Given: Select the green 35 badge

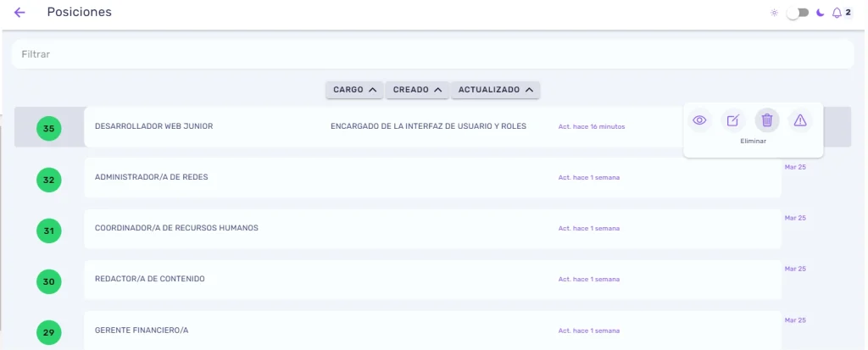Looking at the screenshot, I should coord(48,129).
